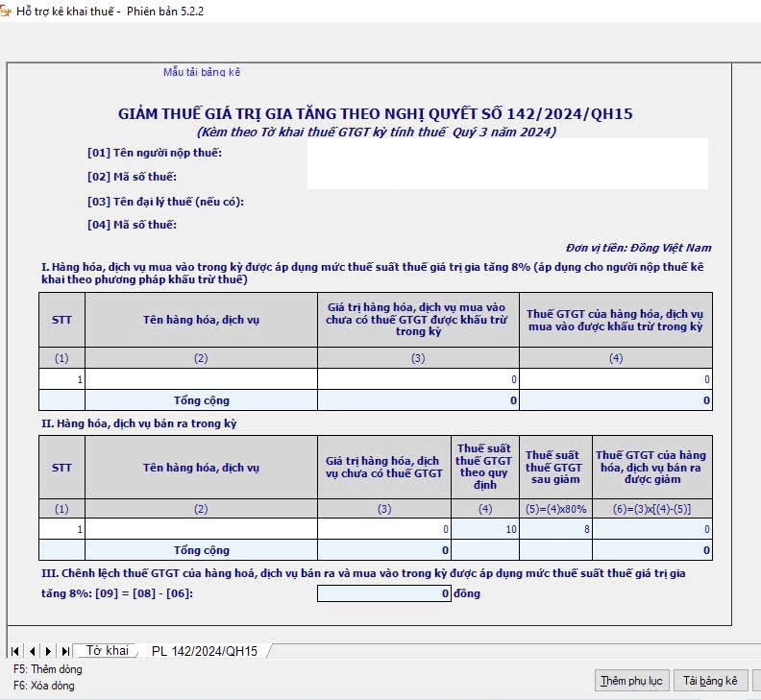
Task: Click the regulated VAT rate cell showing 10
Action: (x=485, y=529)
